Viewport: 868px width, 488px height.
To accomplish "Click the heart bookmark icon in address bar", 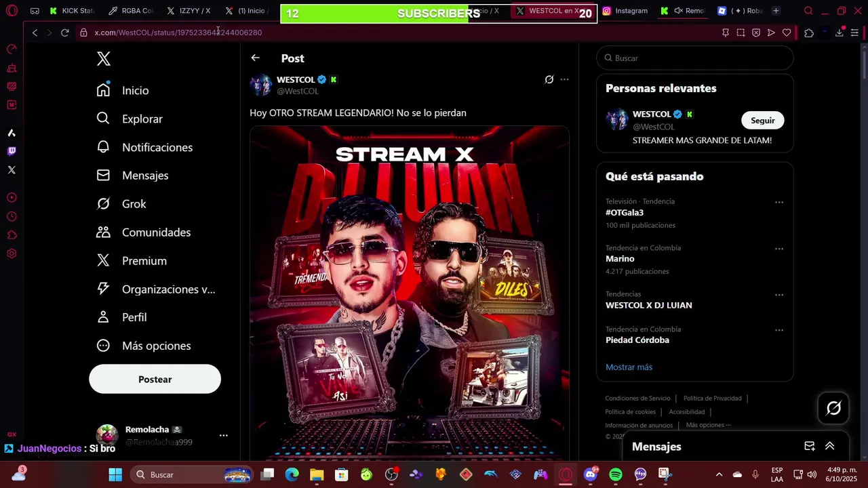I will pos(787,33).
